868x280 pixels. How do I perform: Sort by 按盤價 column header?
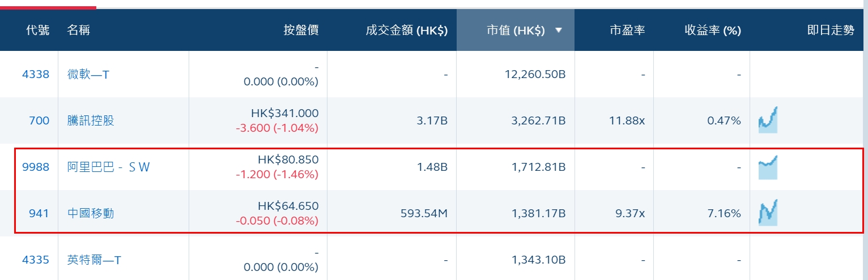[301, 31]
